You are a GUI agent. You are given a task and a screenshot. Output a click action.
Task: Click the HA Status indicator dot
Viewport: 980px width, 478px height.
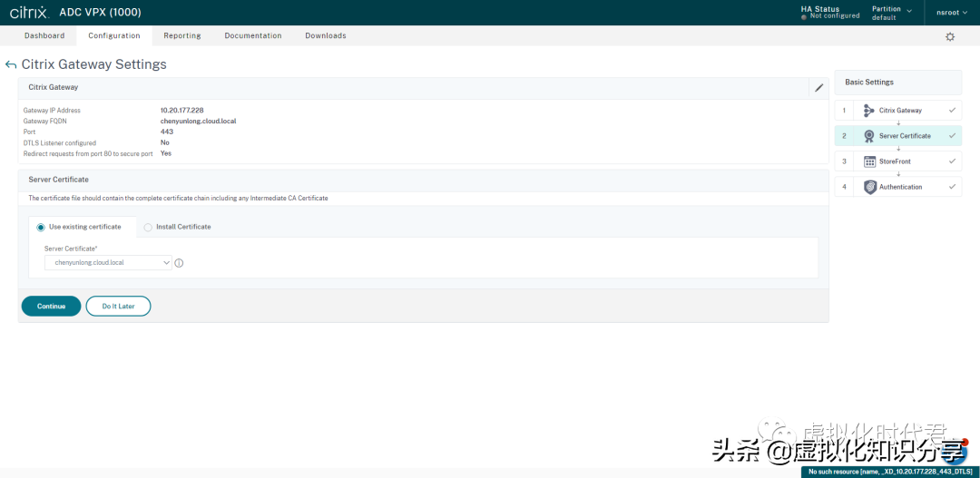click(804, 16)
